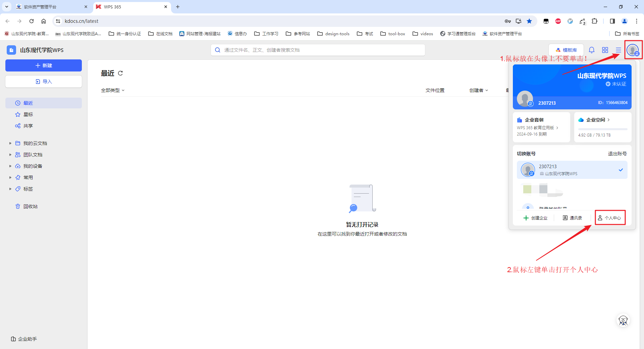Click the 导入 button
The width and height of the screenshot is (644, 349).
tap(44, 82)
